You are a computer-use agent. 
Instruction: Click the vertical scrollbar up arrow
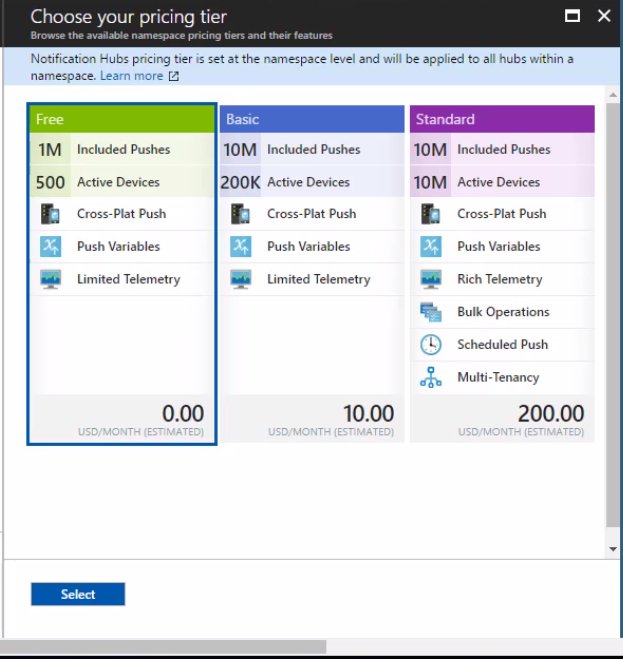(x=613, y=95)
